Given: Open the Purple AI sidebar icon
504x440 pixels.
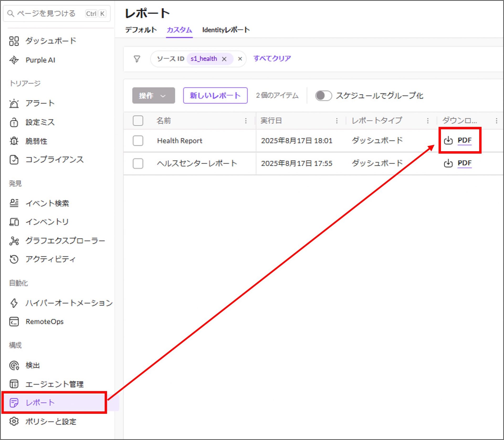Looking at the screenshot, I should coord(14,60).
